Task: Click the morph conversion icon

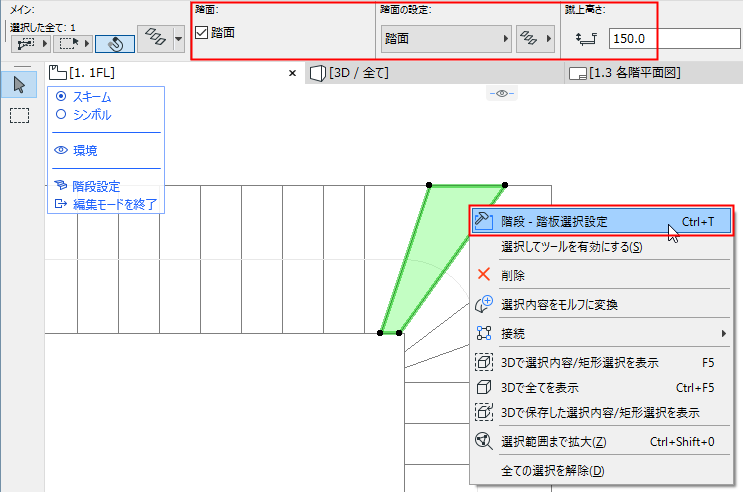Action: [x=484, y=304]
